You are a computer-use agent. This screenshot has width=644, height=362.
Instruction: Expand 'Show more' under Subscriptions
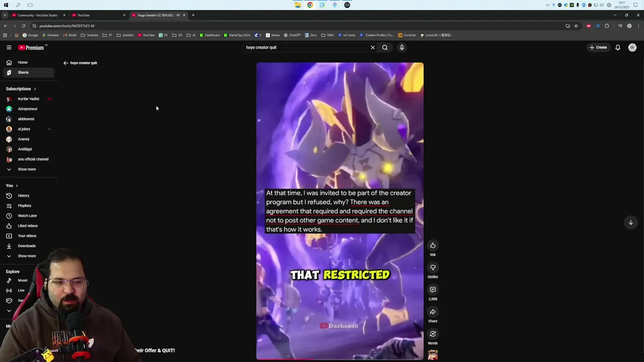(28, 169)
